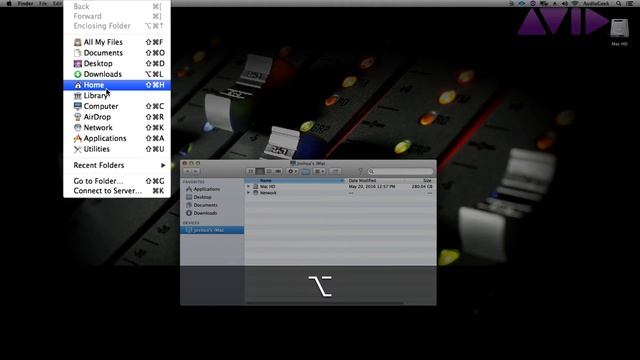The width and height of the screenshot is (640, 360).
Task: Select the Mac HD row in file list
Action: 340,187
